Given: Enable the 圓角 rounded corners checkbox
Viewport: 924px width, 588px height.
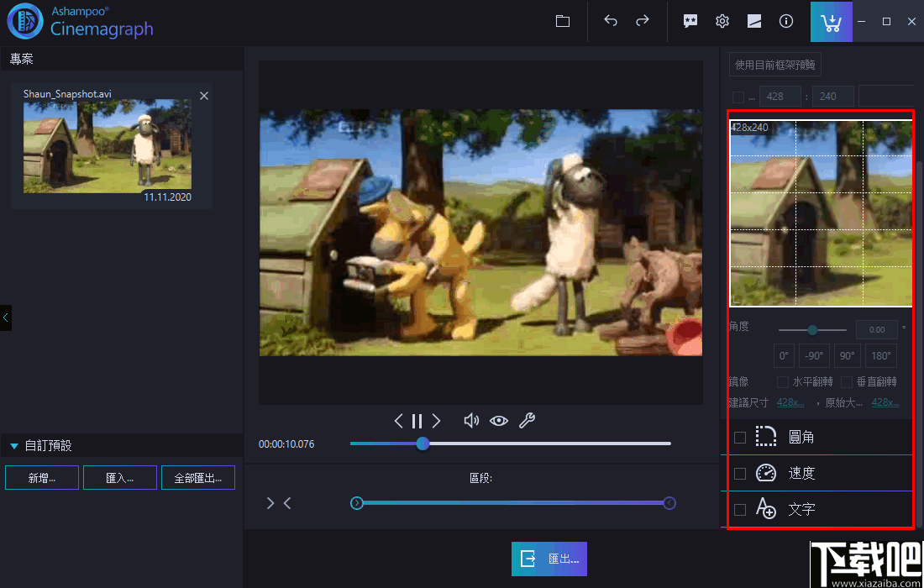Looking at the screenshot, I should (x=740, y=438).
